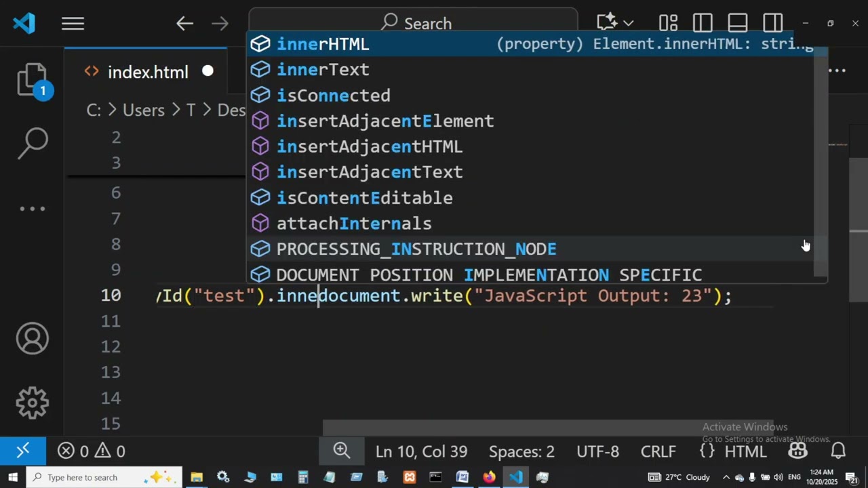The image size is (868, 488).
Task: Open Copilot status icon
Action: pos(798,451)
